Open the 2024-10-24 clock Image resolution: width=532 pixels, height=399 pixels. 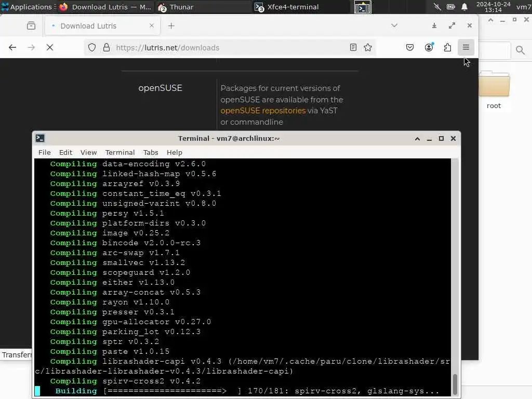coord(494,7)
